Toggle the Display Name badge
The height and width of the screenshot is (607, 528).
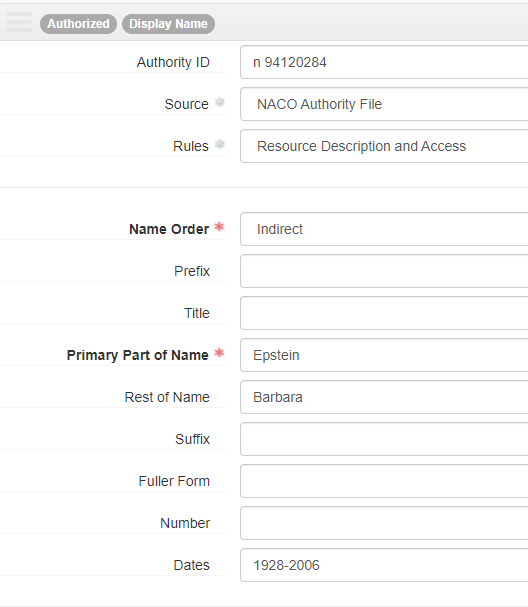(x=168, y=24)
